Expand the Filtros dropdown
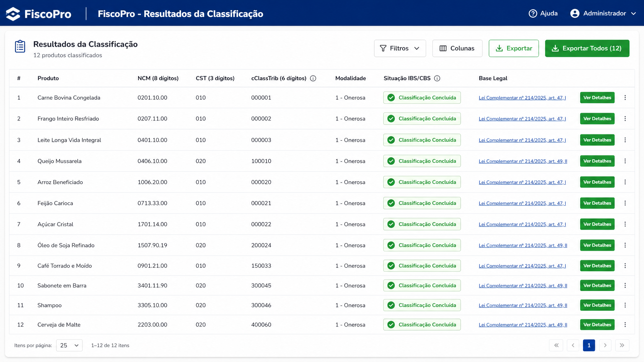This screenshot has height=362, width=644. [x=400, y=48]
